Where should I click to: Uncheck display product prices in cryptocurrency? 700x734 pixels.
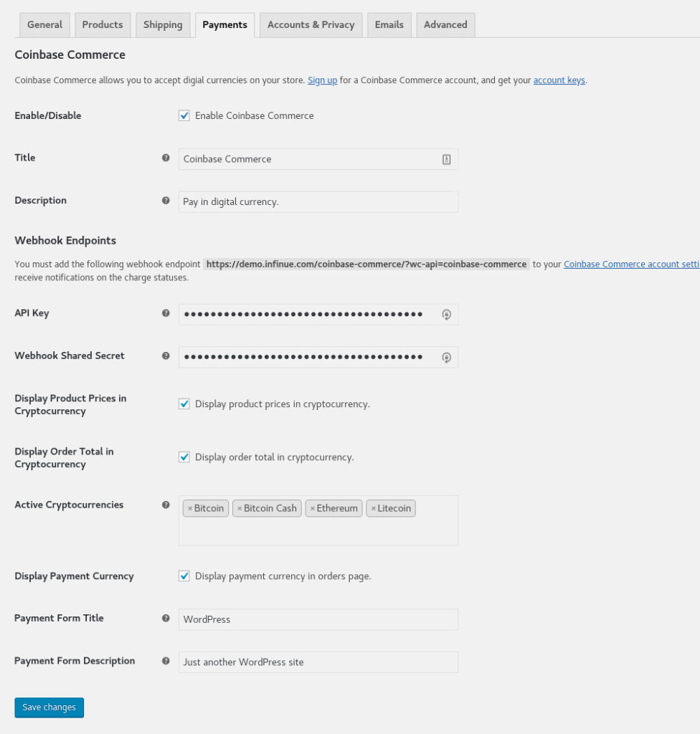coord(184,404)
